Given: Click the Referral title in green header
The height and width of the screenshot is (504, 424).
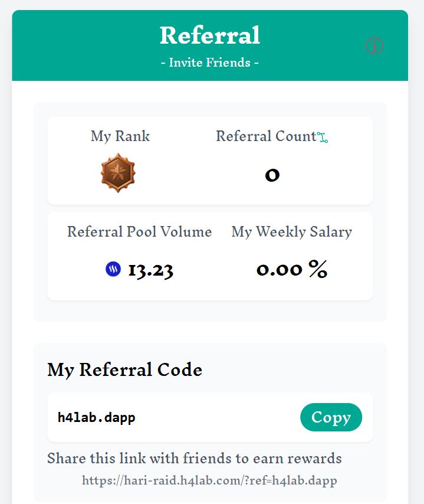Looking at the screenshot, I should (210, 35).
